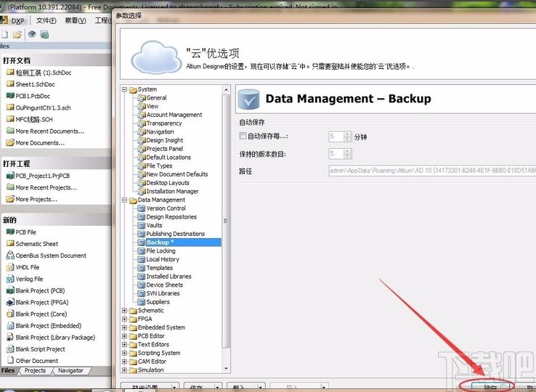This screenshot has width=536, height=392.
Task: Expand the Embedded System folder
Action: (124, 327)
